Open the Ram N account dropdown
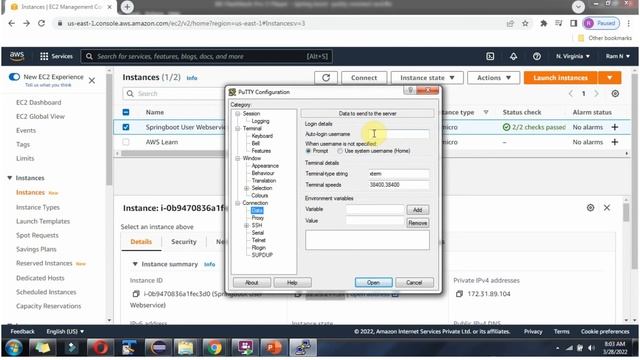Screen dimensions: 640x360 [x=618, y=56]
